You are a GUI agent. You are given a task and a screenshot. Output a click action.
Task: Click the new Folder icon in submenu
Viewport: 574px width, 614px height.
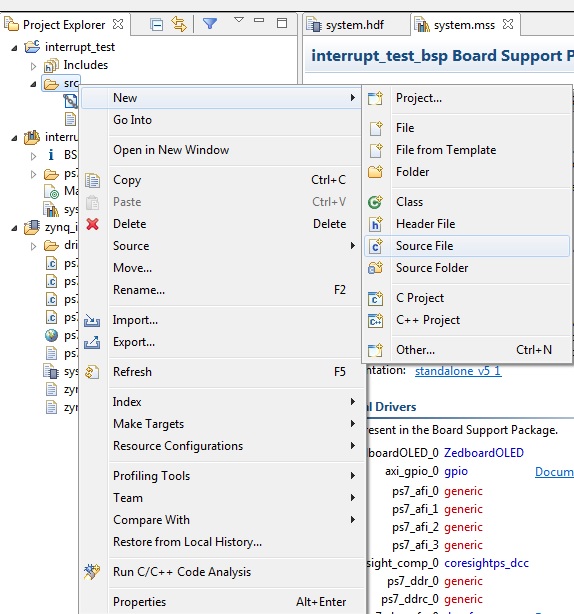click(x=375, y=172)
